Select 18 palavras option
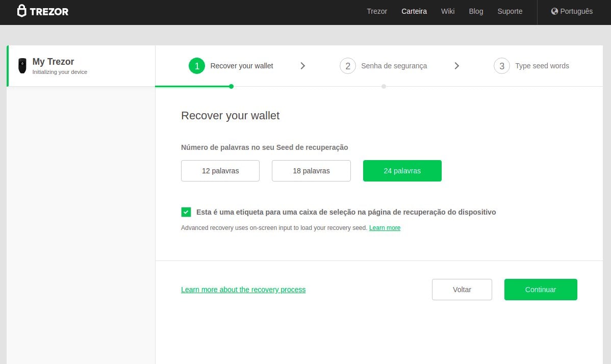 point(311,170)
